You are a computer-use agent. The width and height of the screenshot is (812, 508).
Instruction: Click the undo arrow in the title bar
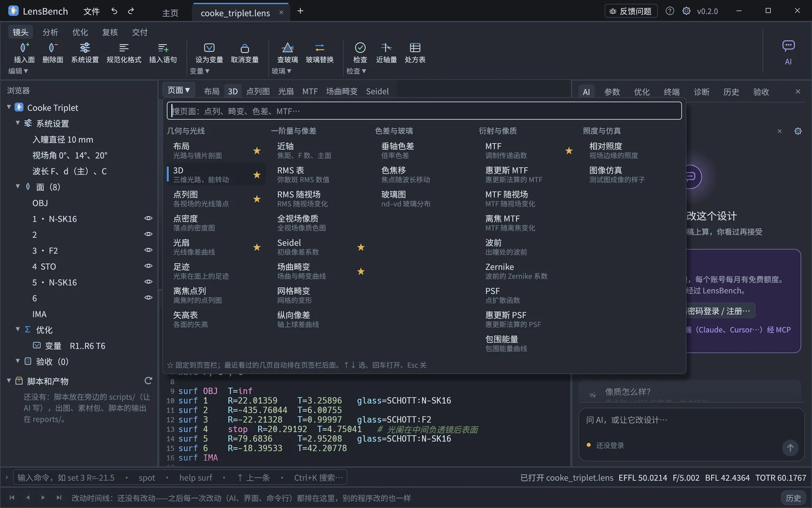(x=114, y=11)
